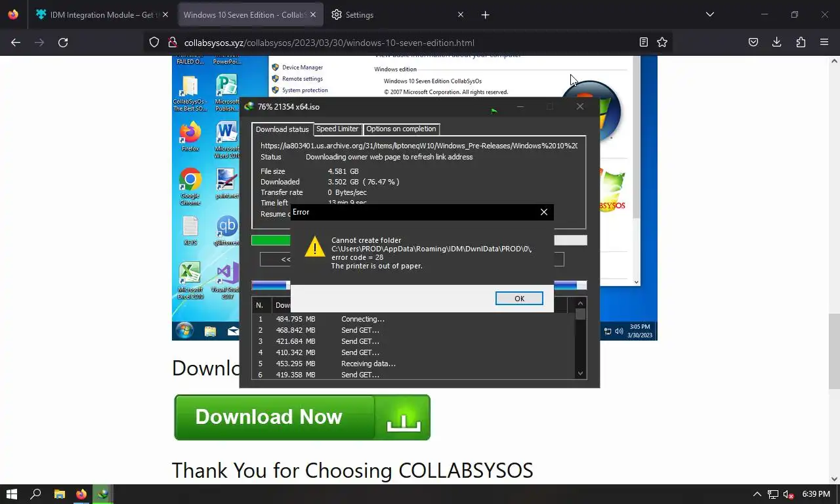Screen dimensions: 840x504
Task: Close the Error dialog with X
Action: [x=543, y=212]
